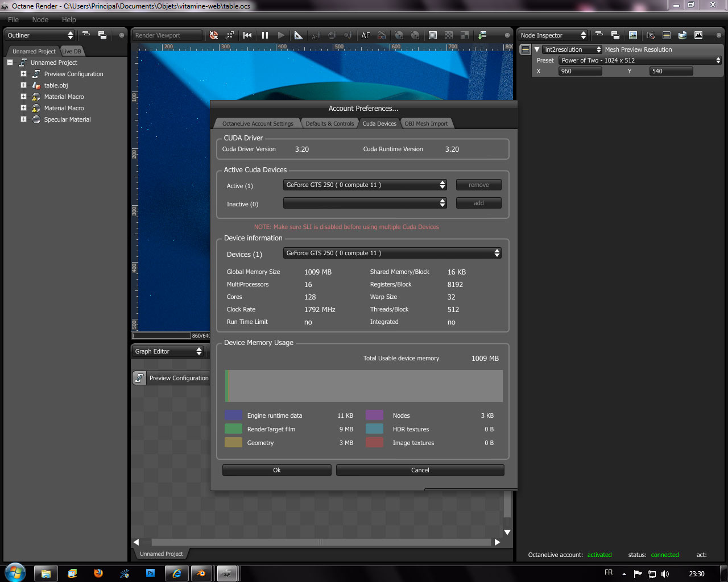Viewport: 728px width, 582px height.
Task: Toggle the 3D stereo glasses icon
Action: (x=382, y=35)
